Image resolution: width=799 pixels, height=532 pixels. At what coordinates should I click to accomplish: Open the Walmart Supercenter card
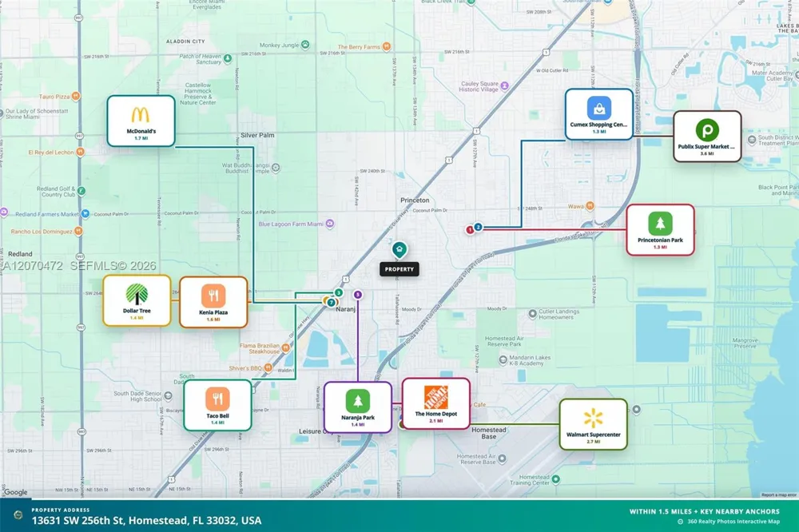(593, 424)
